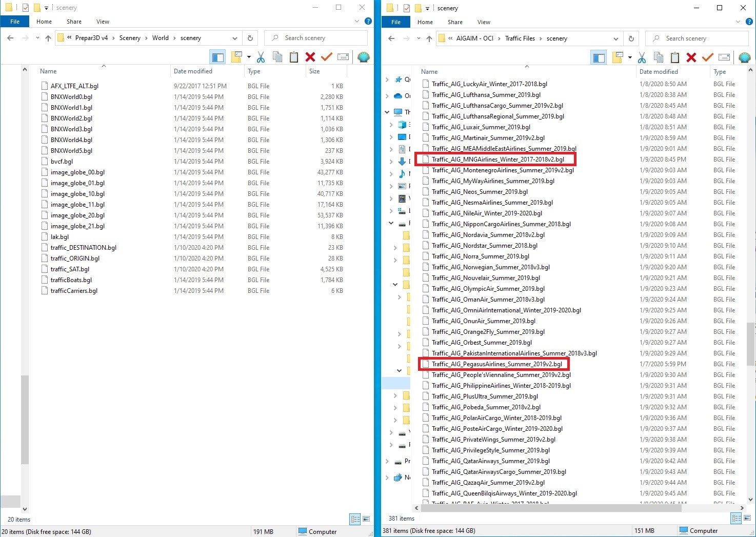Go back in left Prepar3D window

pos(11,38)
